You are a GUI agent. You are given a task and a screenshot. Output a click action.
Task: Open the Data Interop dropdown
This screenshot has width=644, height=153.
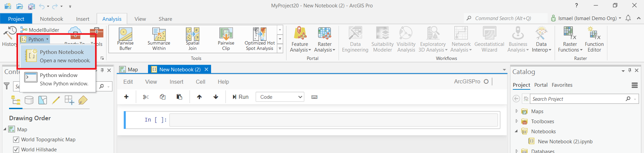coord(541,40)
